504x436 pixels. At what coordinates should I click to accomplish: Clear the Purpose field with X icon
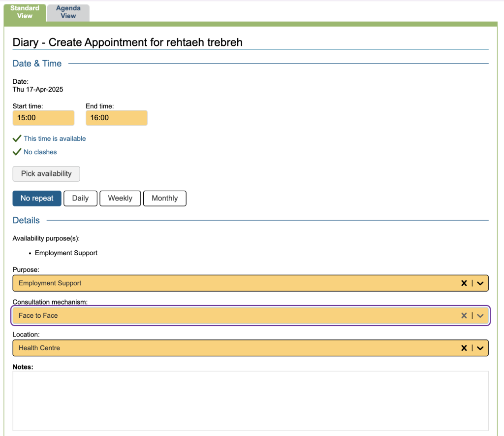464,283
